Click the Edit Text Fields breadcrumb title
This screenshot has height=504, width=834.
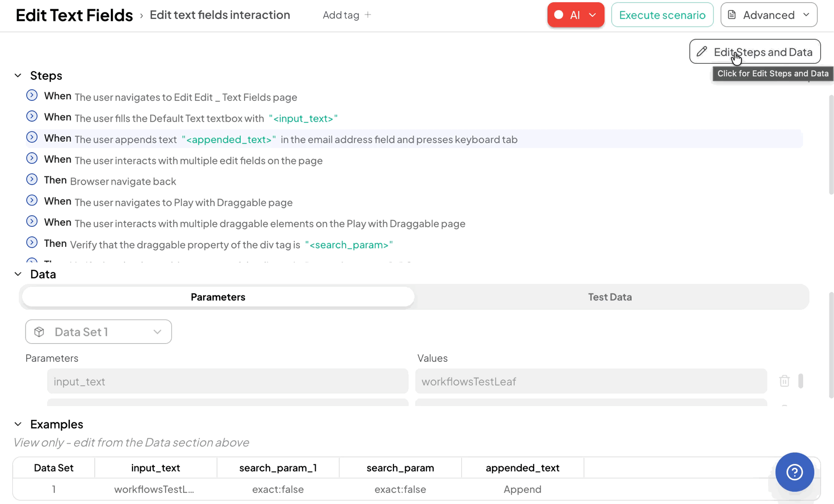pyautogui.click(x=74, y=15)
